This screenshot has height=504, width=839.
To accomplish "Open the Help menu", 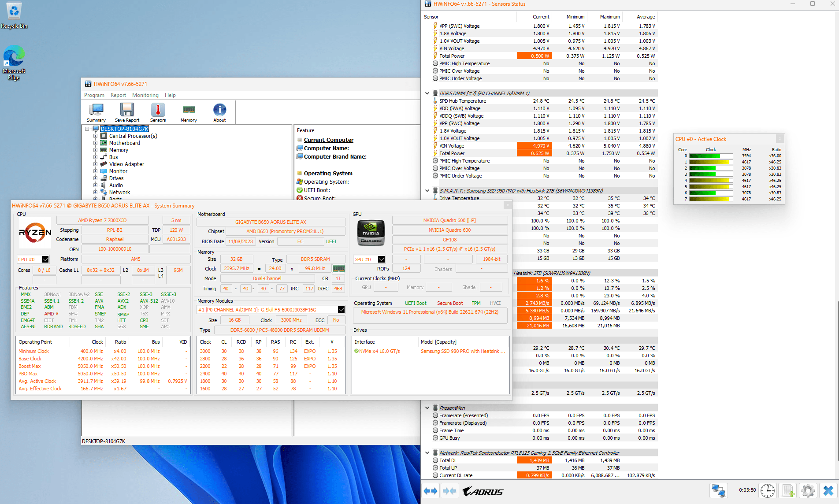I will tap(170, 95).
